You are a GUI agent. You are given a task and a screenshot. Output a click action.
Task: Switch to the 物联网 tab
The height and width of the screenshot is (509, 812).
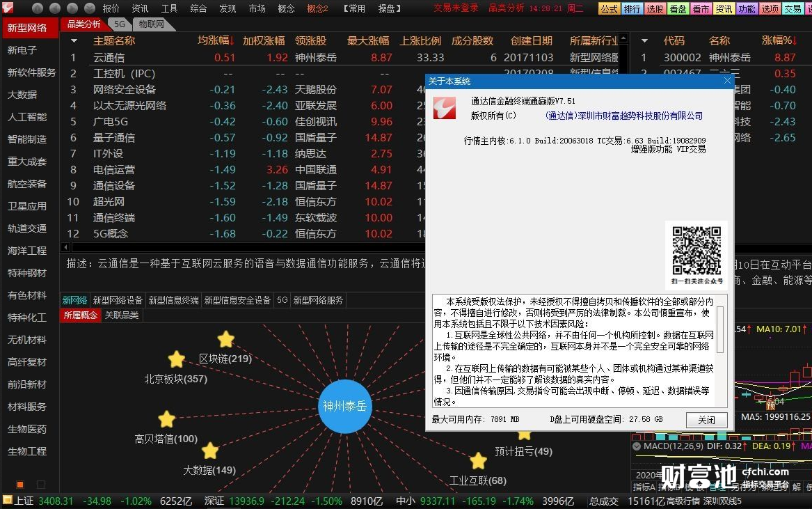pyautogui.click(x=151, y=24)
